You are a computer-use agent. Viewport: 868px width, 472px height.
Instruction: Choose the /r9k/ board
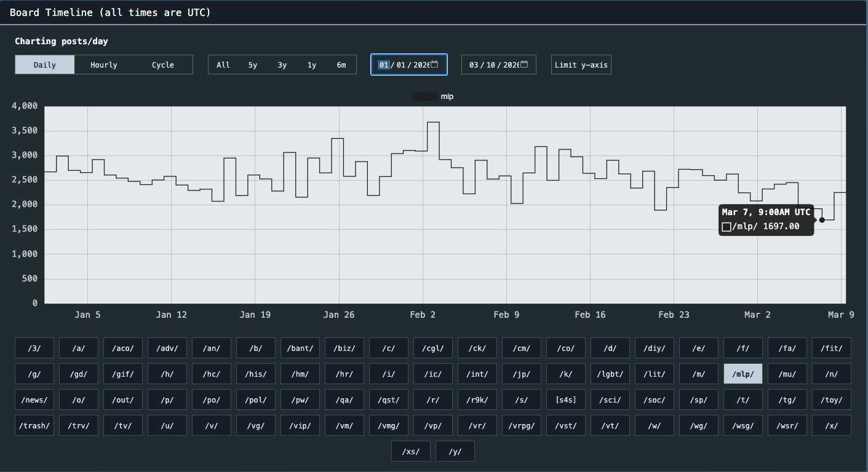click(477, 399)
